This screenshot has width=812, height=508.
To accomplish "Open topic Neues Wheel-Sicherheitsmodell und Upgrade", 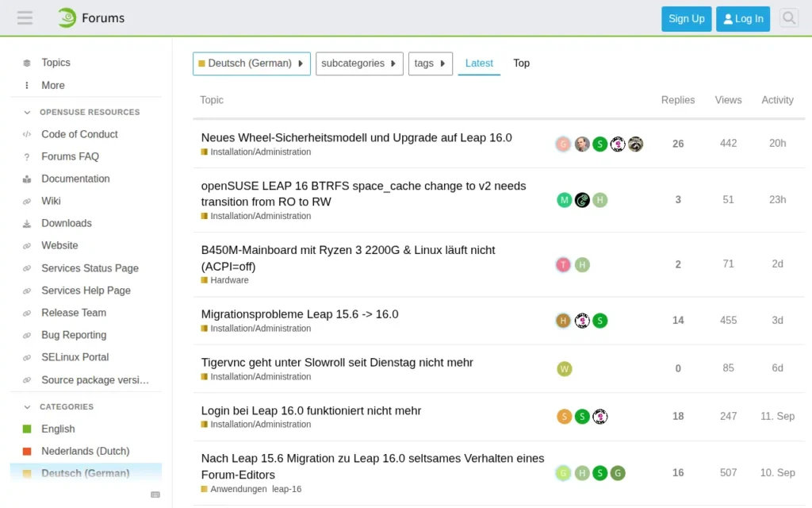I will coord(356,138).
